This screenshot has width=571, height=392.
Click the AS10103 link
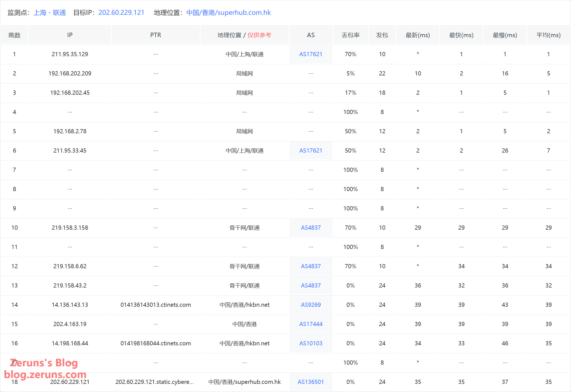coord(311,343)
